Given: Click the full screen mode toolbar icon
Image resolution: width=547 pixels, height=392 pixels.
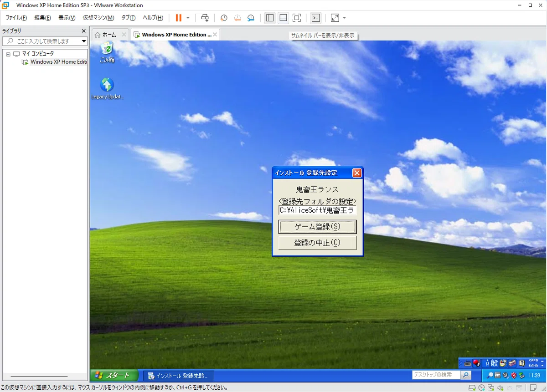Looking at the screenshot, I should pos(297,18).
